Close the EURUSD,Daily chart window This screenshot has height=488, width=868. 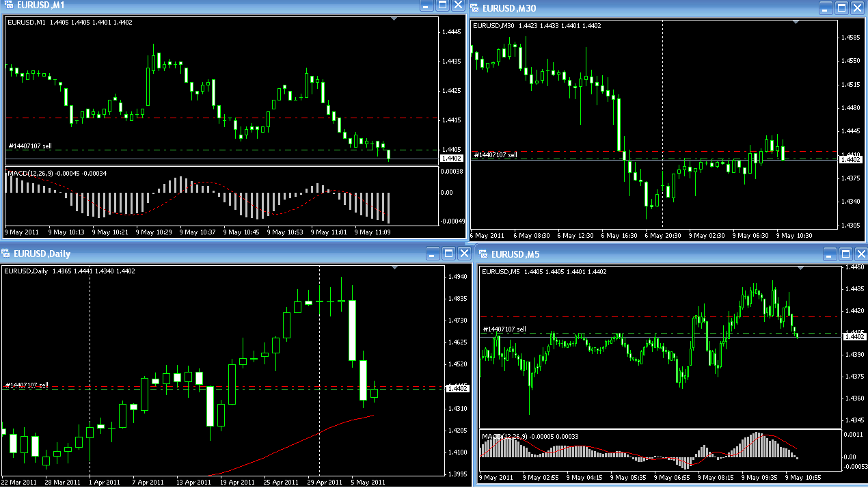tap(464, 254)
